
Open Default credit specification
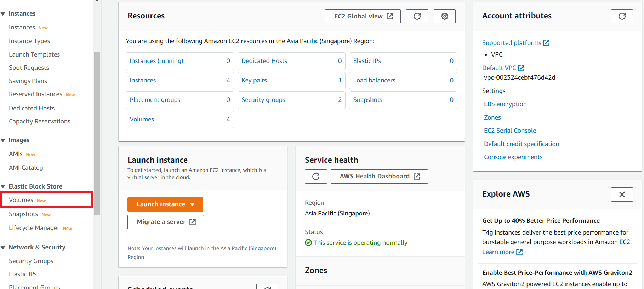[522, 144]
